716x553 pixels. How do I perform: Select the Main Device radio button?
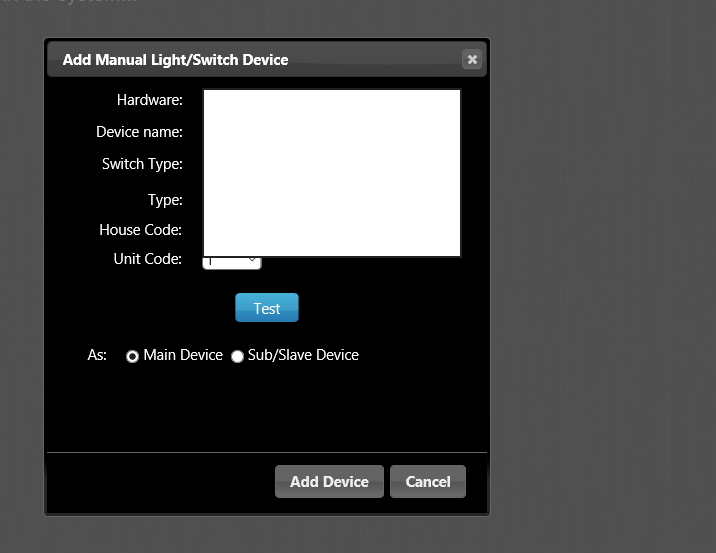click(133, 356)
